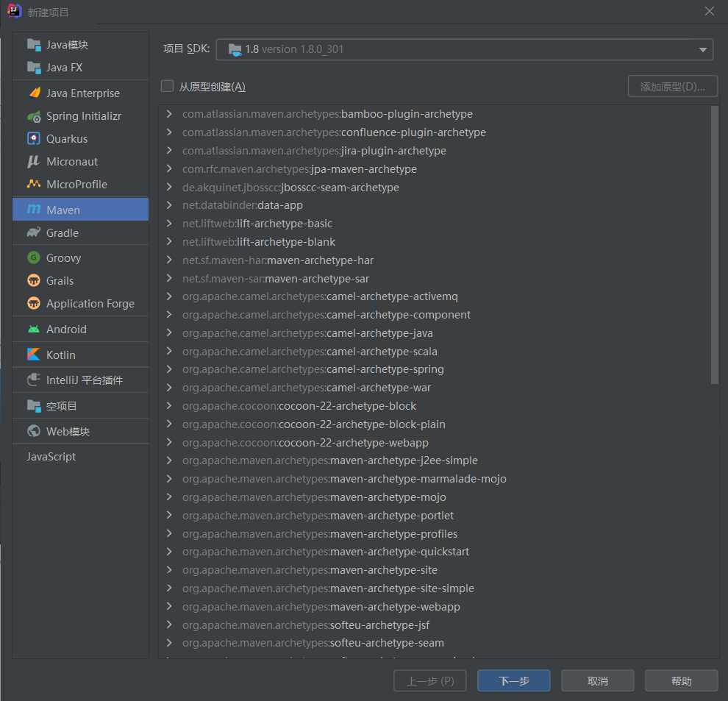The width and height of the screenshot is (728, 701).
Task: Open the 项目 SDK dropdown
Action: pos(464,49)
